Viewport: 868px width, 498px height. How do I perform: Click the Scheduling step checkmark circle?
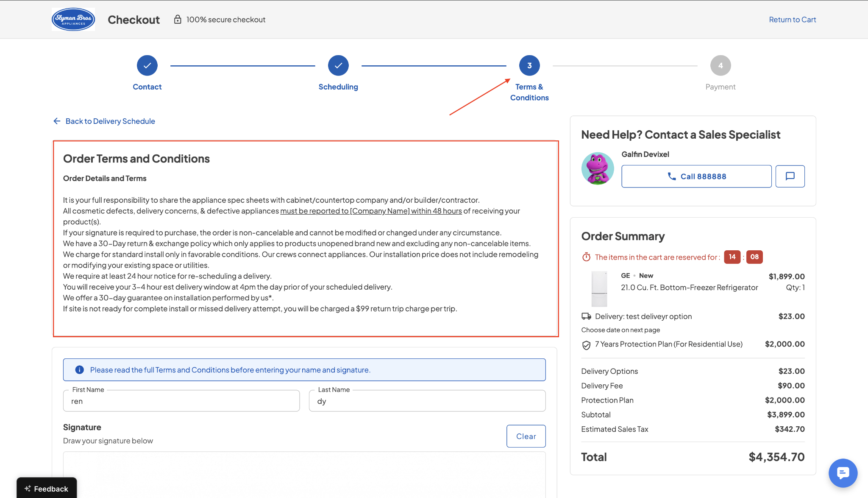pos(338,65)
